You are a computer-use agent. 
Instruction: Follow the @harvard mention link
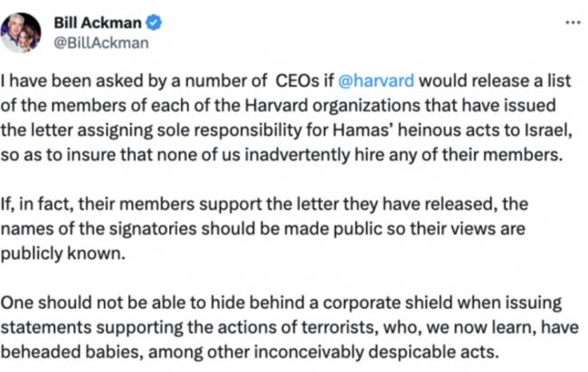pos(376,81)
